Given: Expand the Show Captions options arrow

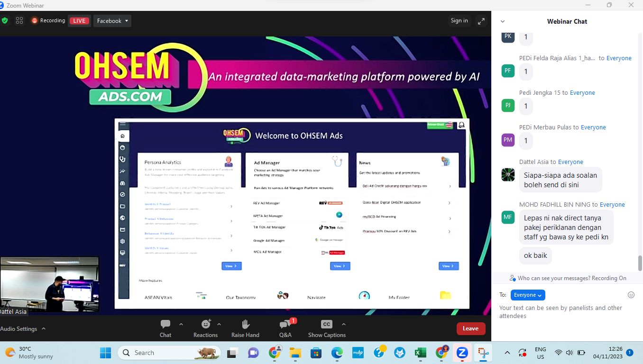Looking at the screenshot, I should click(344, 324).
